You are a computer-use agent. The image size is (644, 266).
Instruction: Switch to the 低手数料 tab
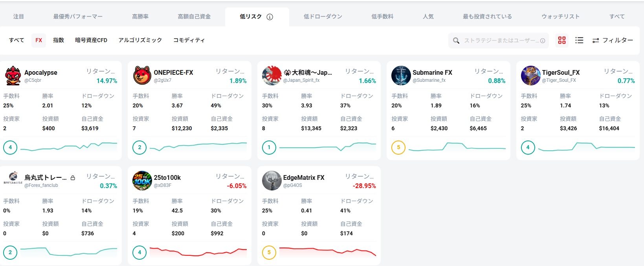point(382,17)
